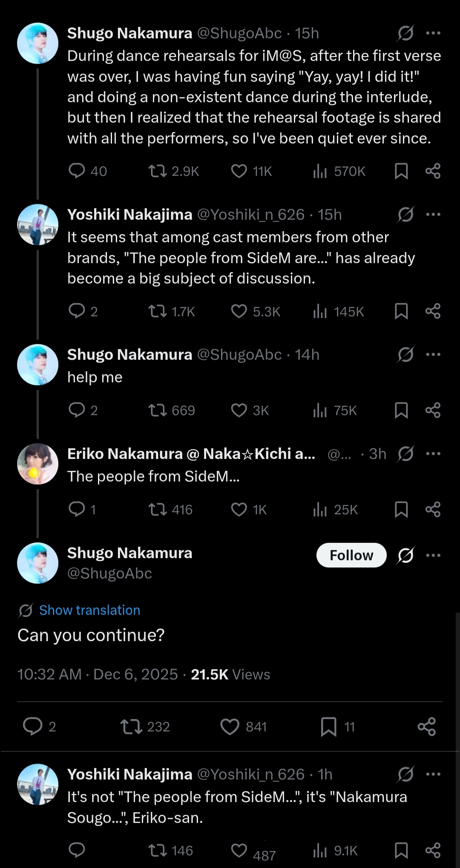Open more options menu on main tweet
The width and height of the screenshot is (460, 868).
point(433,556)
